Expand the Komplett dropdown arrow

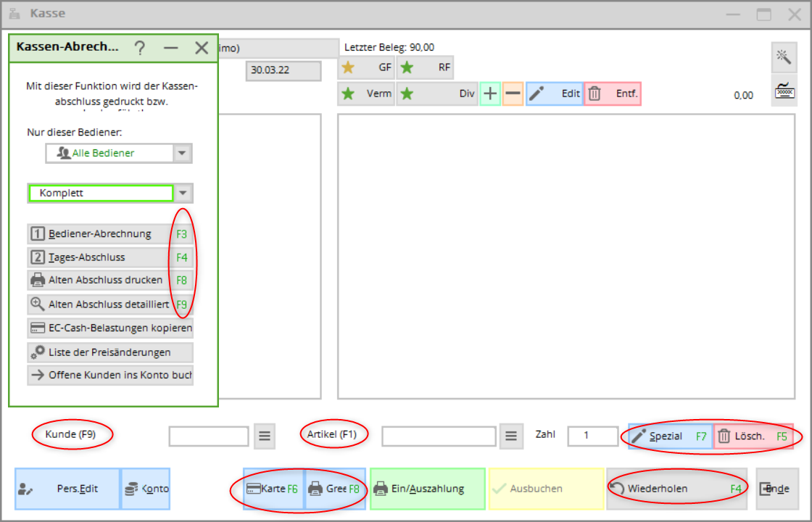(x=182, y=193)
